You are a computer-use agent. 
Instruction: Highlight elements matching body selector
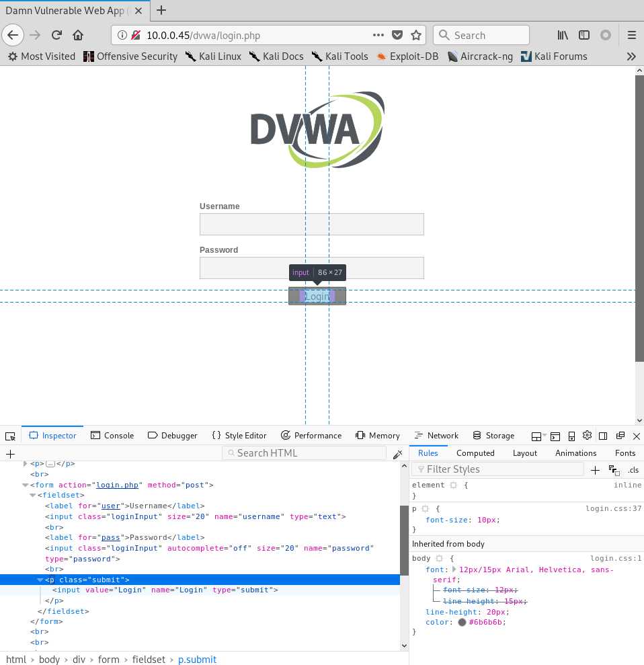tap(439, 559)
